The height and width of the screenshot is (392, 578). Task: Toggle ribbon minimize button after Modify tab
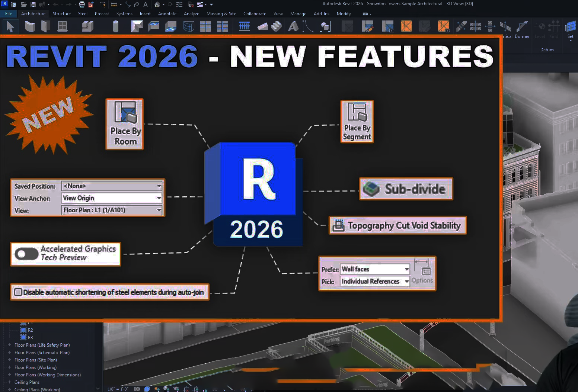365,14
